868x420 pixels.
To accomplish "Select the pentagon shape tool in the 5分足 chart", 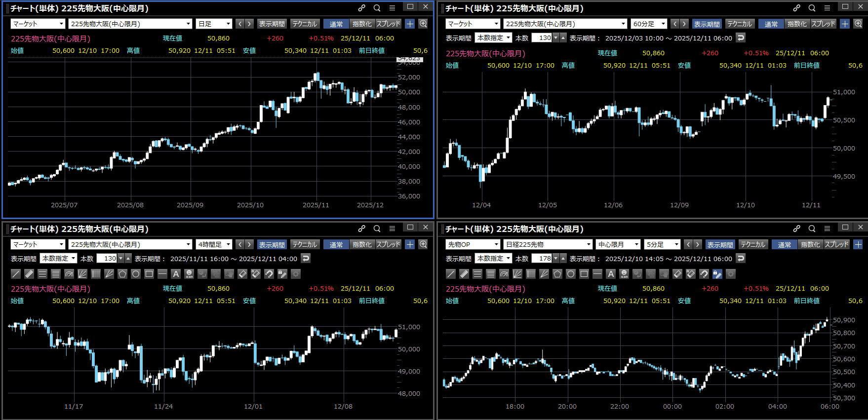I will click(x=557, y=274).
